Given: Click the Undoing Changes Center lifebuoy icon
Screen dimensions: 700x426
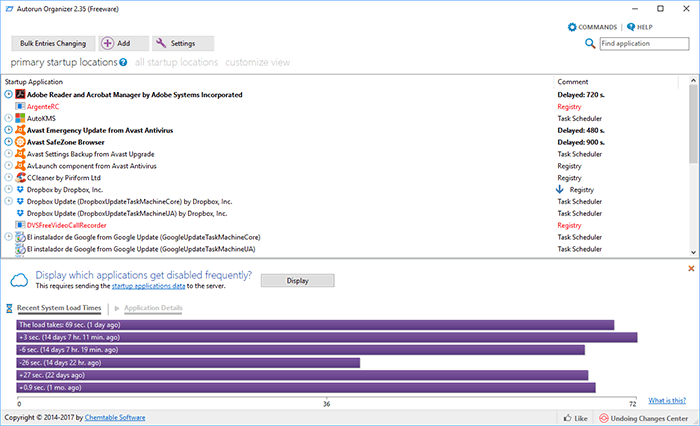Looking at the screenshot, I should 604,418.
